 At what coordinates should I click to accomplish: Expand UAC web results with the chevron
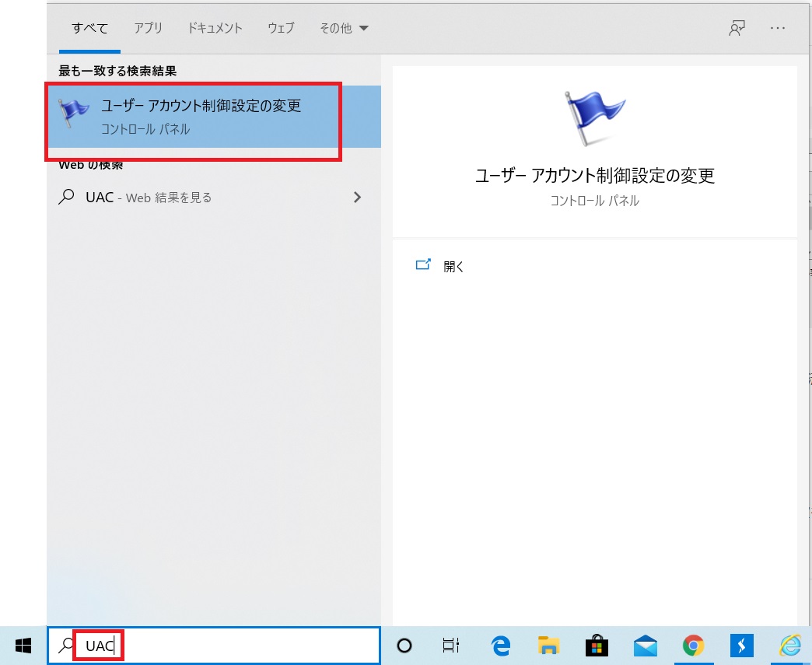point(357,197)
